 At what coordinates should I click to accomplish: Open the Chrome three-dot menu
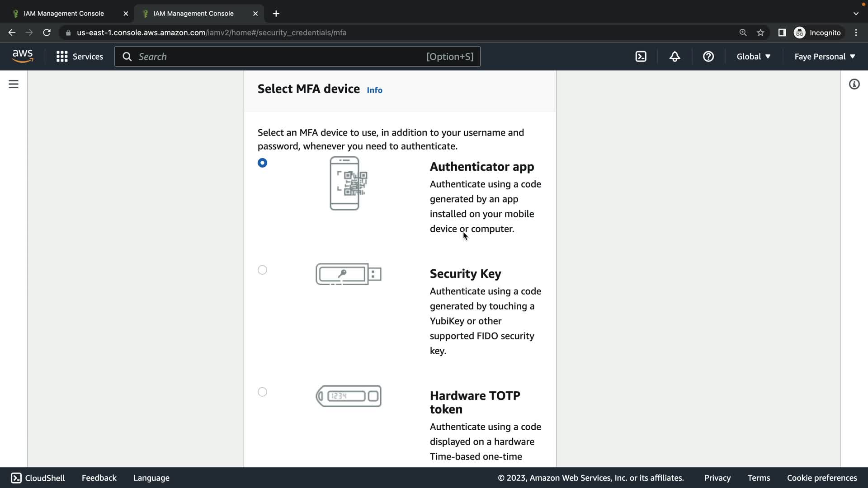[x=856, y=33]
